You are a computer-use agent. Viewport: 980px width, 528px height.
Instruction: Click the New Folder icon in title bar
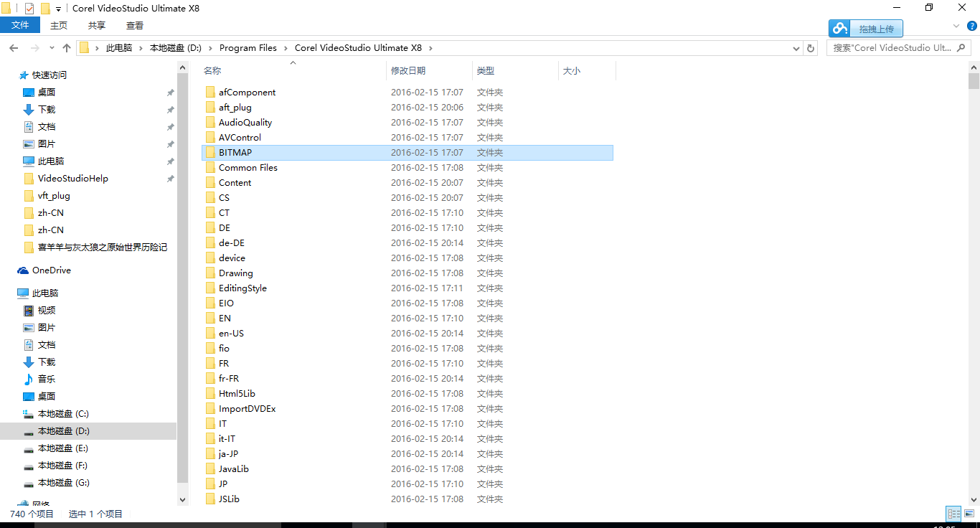(x=44, y=9)
